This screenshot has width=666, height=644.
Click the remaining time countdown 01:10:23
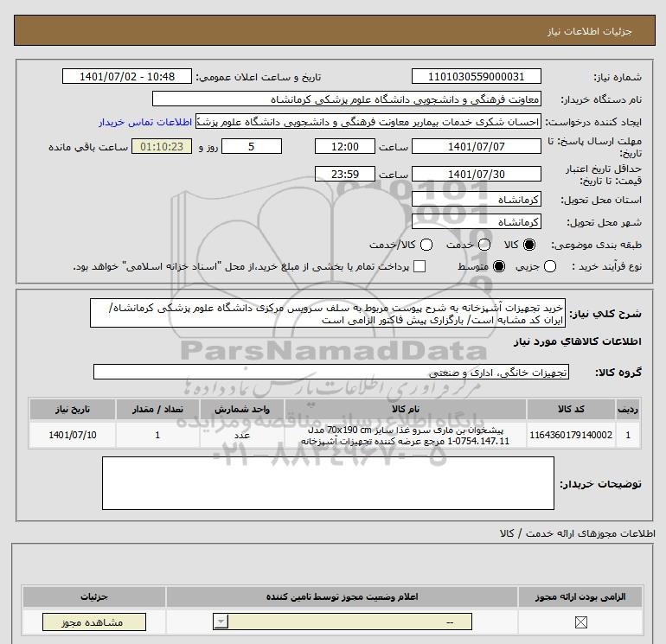point(162,146)
